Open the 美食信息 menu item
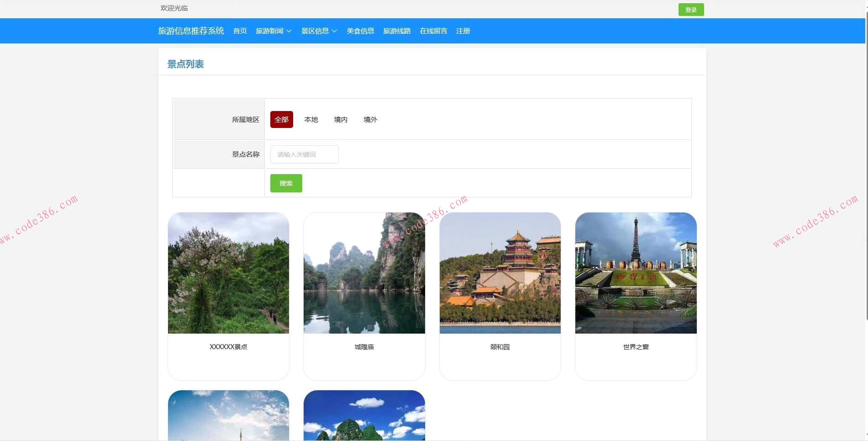 pyautogui.click(x=360, y=31)
